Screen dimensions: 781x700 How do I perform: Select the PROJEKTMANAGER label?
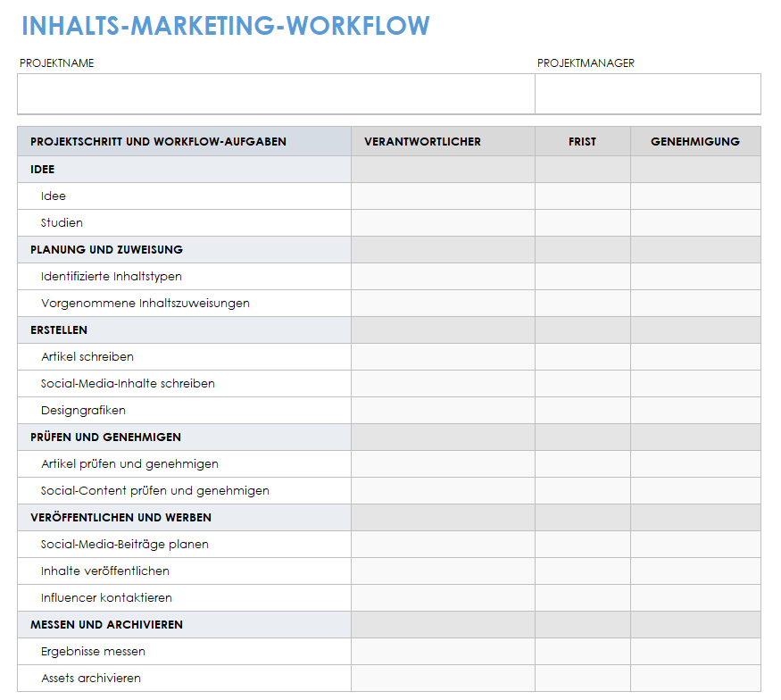point(586,63)
